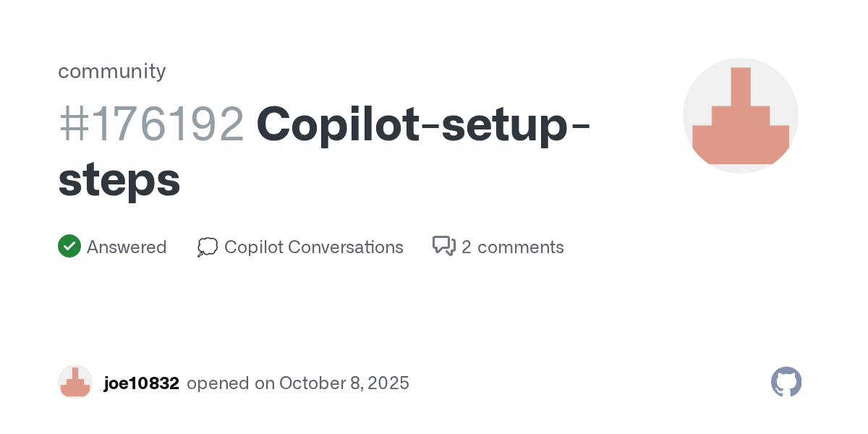Click the small avatar beside joe10832
Screen dimensions: 868x434
pyautogui.click(x=75, y=382)
